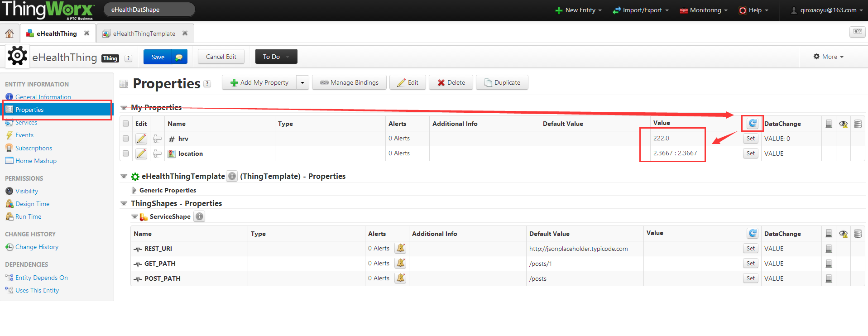Image resolution: width=868 pixels, height=336 pixels.
Task: Click the info icon next to ServiceShape
Action: (199, 216)
